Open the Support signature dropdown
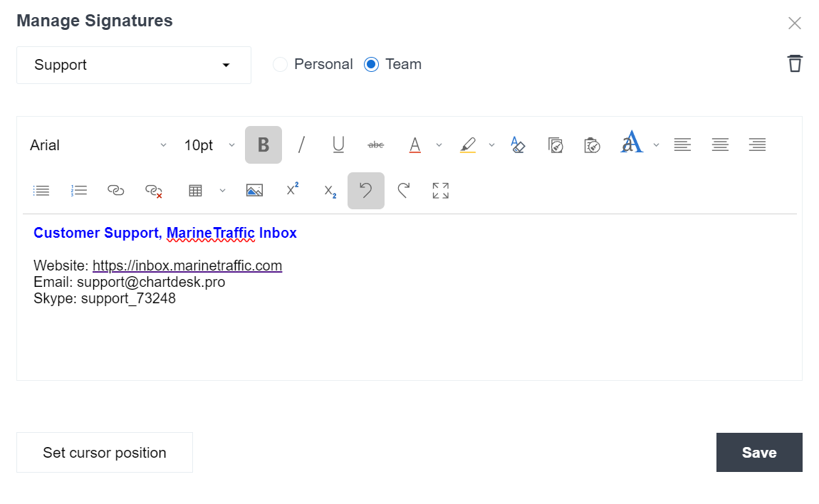The image size is (819, 504). [134, 65]
